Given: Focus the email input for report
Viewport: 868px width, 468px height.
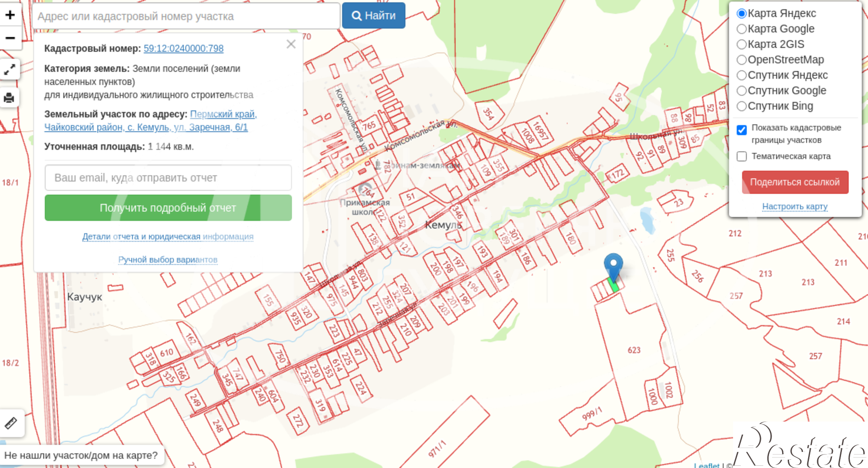Looking at the screenshot, I should tap(168, 178).
